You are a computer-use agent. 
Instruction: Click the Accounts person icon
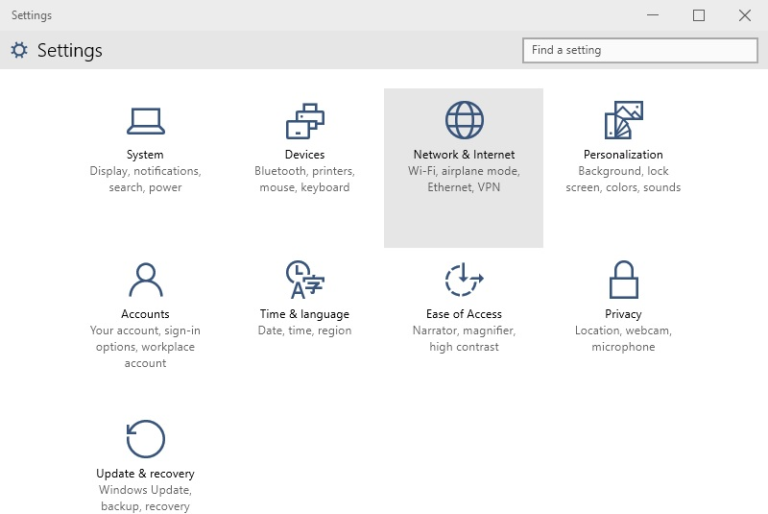tap(145, 279)
